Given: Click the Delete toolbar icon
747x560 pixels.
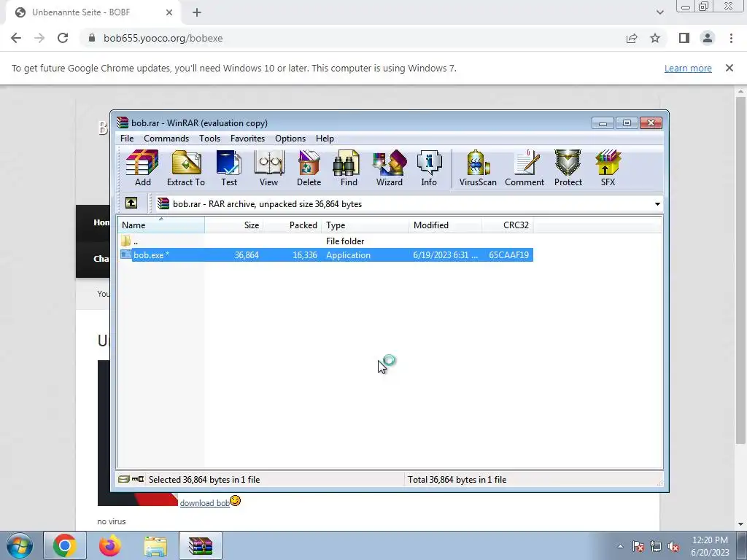Looking at the screenshot, I should tap(309, 168).
